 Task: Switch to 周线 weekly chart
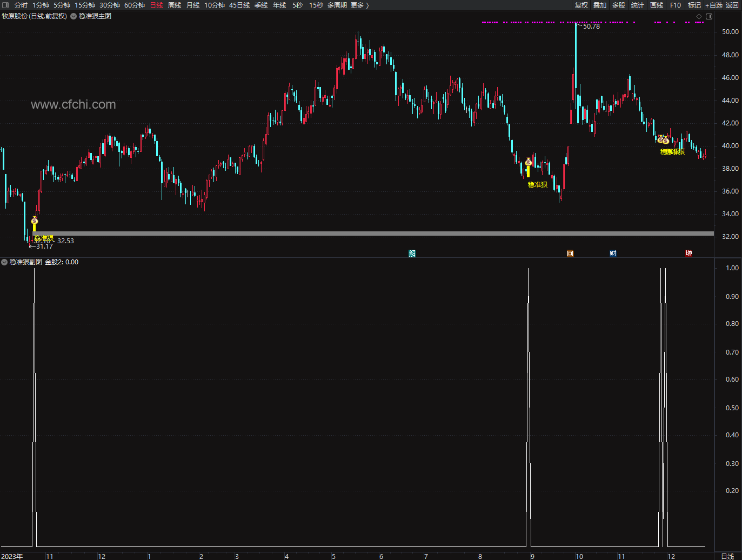175,5
